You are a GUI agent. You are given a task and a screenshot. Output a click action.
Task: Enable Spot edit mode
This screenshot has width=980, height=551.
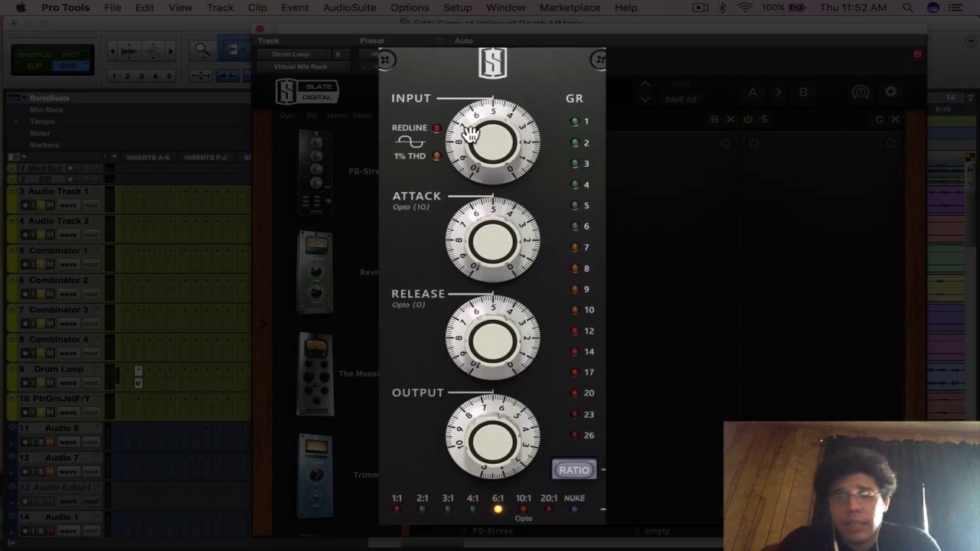click(x=71, y=55)
